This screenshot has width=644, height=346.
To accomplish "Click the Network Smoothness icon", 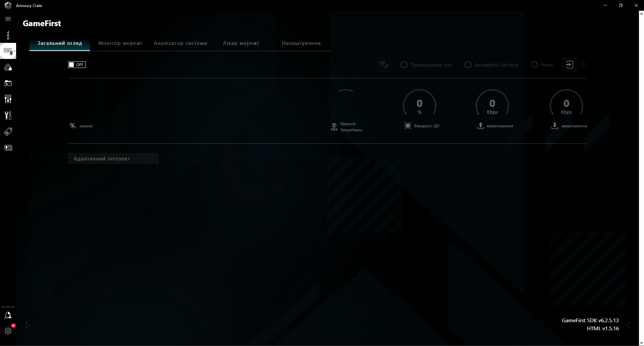I will [334, 127].
